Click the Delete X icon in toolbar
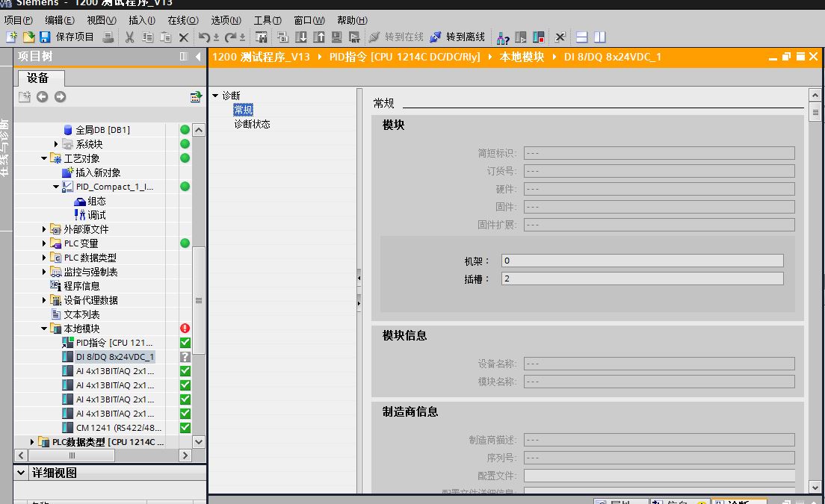The width and height of the screenshot is (825, 504). coord(184,37)
